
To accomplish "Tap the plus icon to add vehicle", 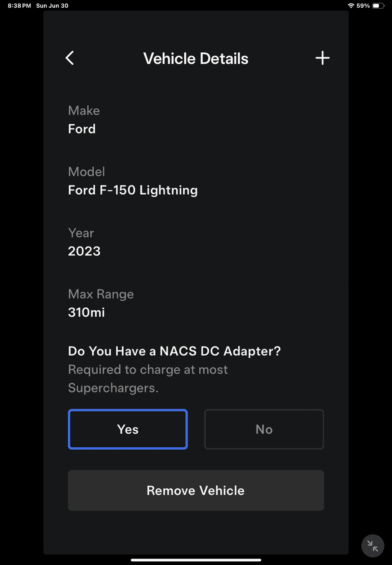I will click(x=322, y=58).
